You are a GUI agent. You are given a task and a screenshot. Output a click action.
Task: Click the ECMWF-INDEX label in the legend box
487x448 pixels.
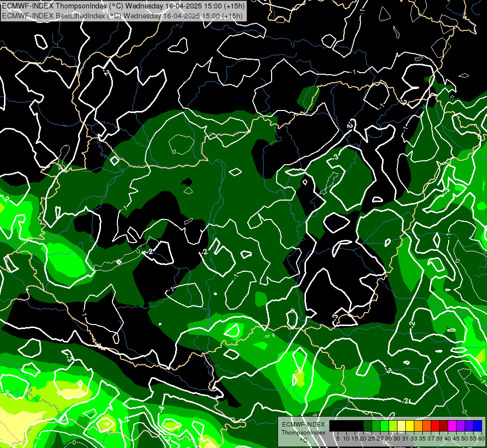(x=303, y=425)
